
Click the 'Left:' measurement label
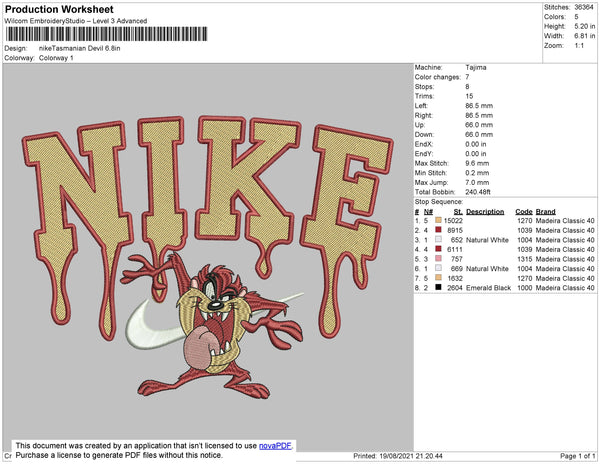421,106
